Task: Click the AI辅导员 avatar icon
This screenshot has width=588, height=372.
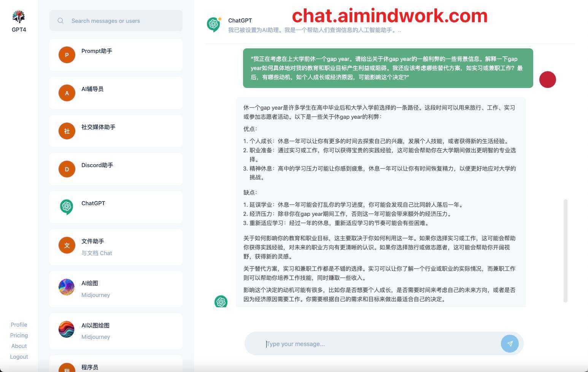Action: tap(67, 93)
